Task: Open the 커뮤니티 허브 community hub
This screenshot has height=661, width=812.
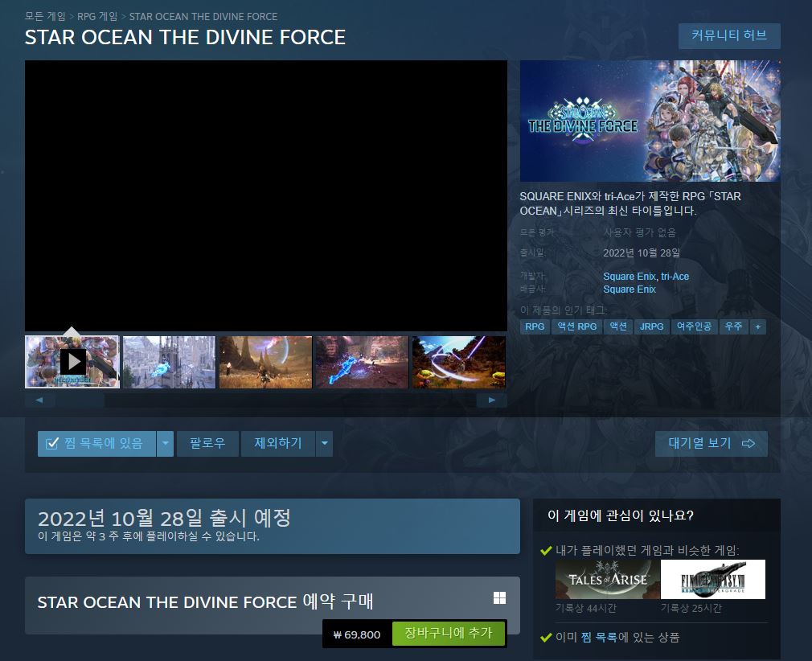Action: pos(729,35)
